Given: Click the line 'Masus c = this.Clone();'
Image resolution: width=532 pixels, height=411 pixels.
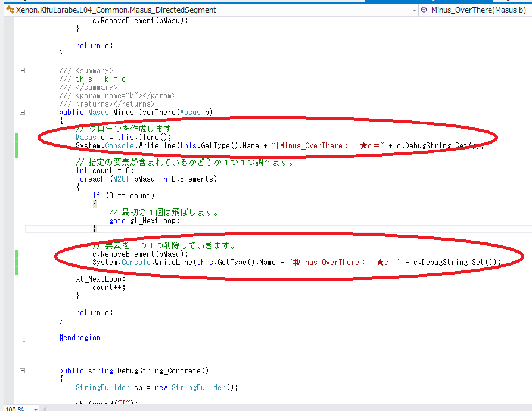Looking at the screenshot, I should 123,138.
